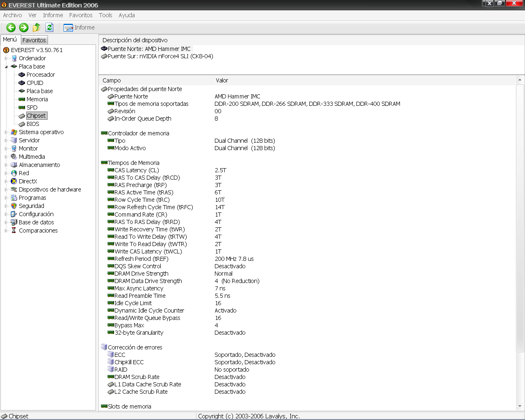Click the Informe report toolbar button
The image size is (525, 420).
tap(79, 27)
